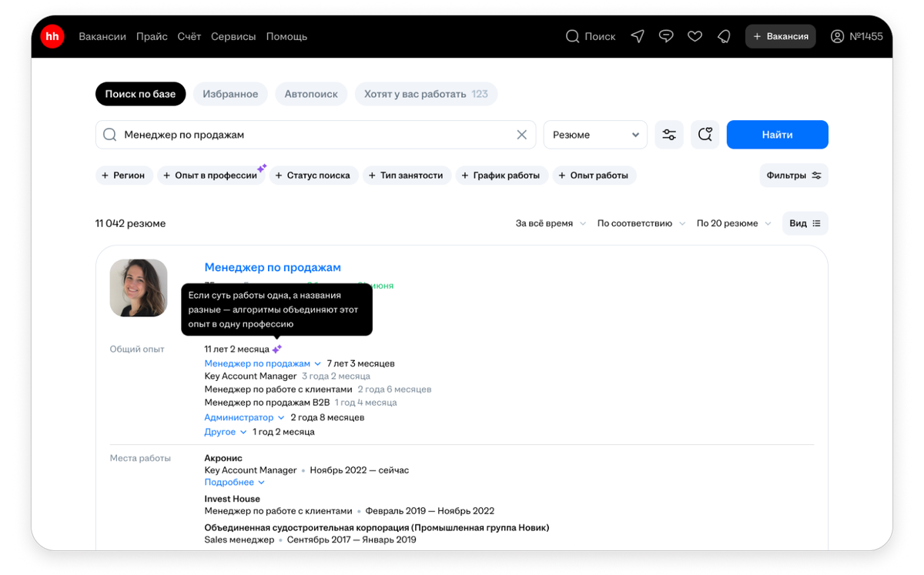This screenshot has height=575, width=924.
Task: Open notifications via the bell icon
Action: pos(723,36)
